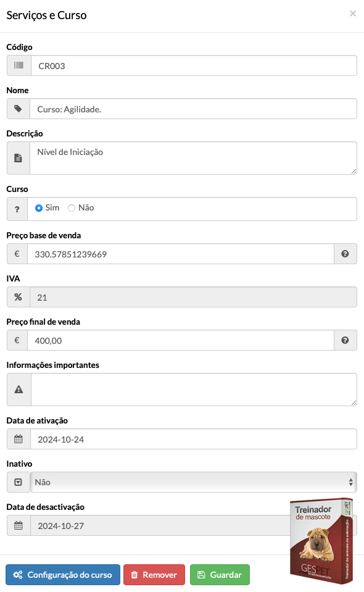The image size is (364, 592).
Task: Open Configuração do curso
Action: click(x=62, y=575)
